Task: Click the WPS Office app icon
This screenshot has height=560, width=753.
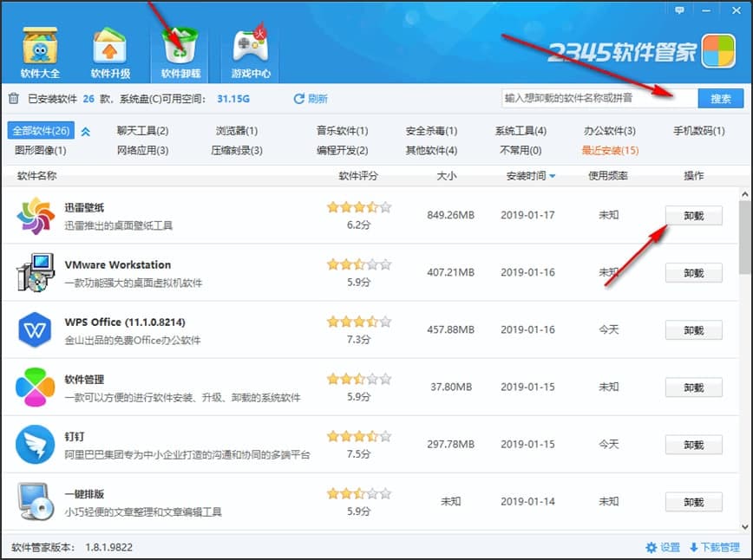Action: 36,330
